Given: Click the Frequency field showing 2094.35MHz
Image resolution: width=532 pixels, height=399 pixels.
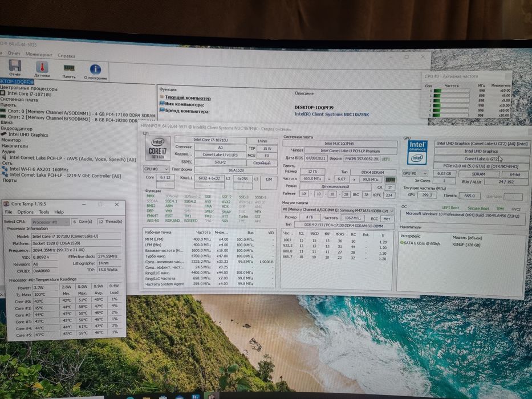Looking at the screenshot, I should point(76,250).
